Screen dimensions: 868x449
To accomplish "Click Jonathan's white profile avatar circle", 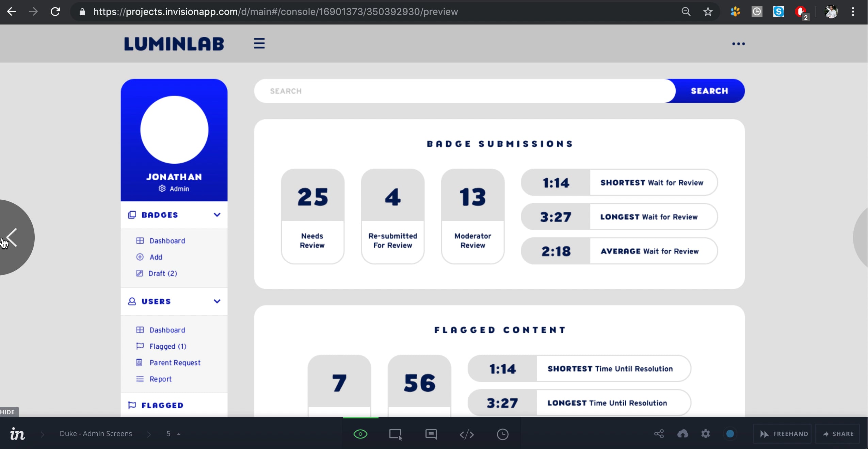I will tap(174, 130).
